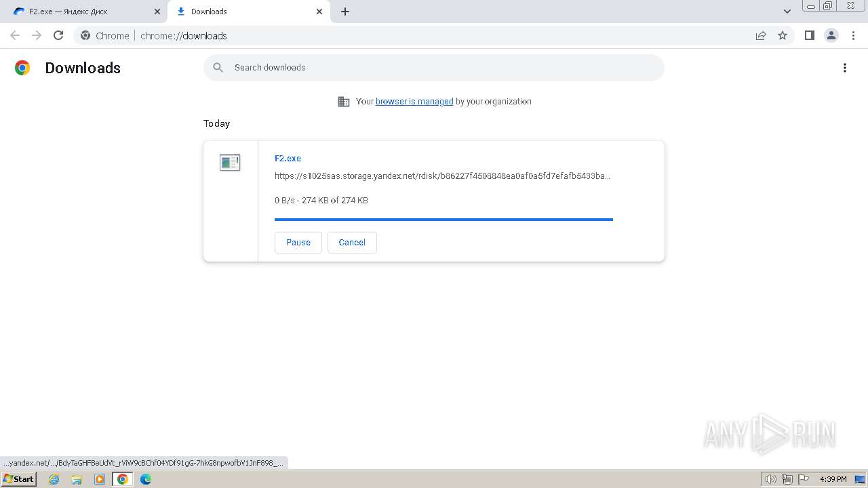Image resolution: width=868 pixels, height=488 pixels.
Task: Click the Chrome site info icon in address bar
Action: point(85,35)
